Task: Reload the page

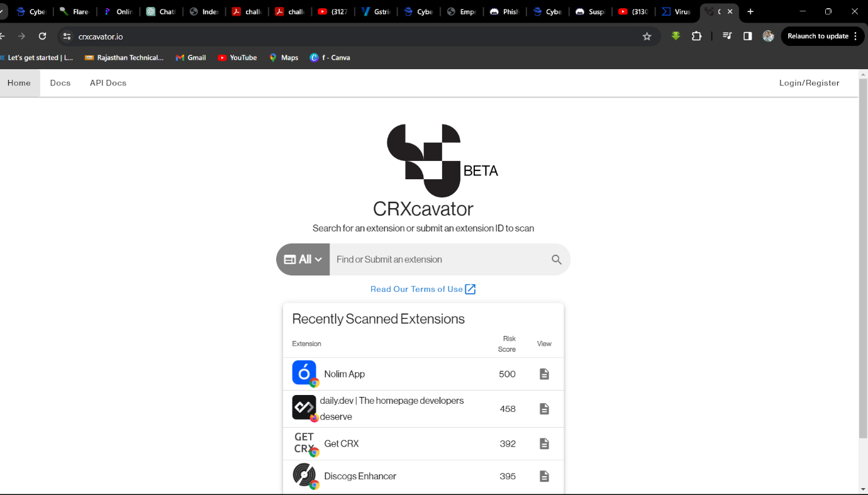Action: tap(42, 36)
